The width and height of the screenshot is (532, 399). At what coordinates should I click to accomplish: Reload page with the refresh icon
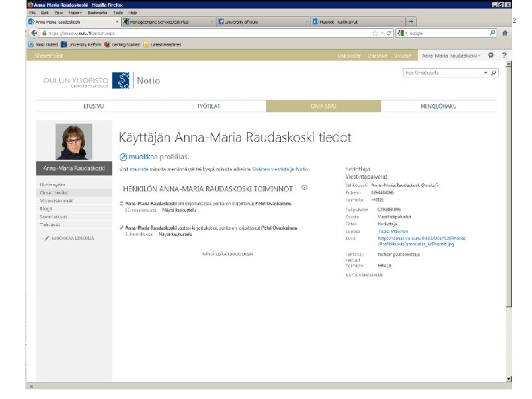389,33
